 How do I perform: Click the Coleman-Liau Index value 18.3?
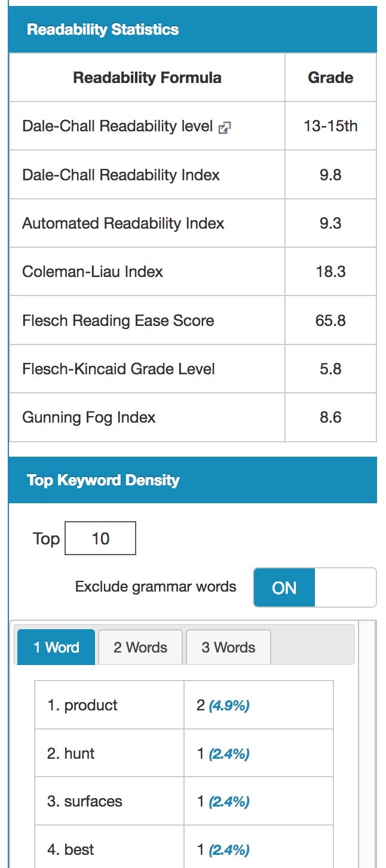(330, 271)
